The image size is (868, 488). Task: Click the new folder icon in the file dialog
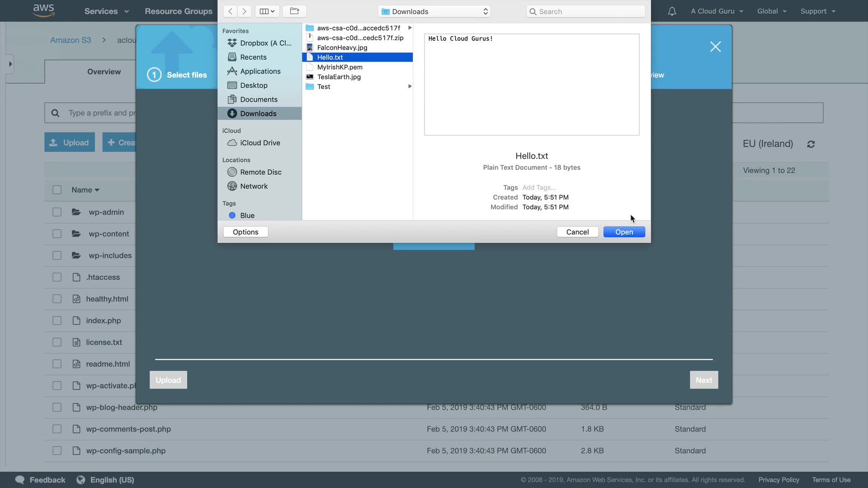click(x=294, y=11)
